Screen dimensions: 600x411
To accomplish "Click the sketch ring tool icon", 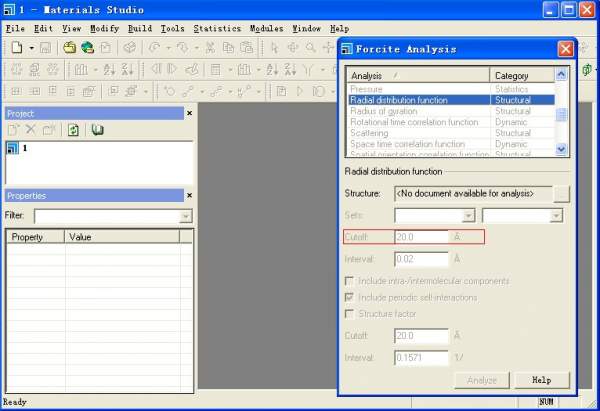I will (x=169, y=91).
